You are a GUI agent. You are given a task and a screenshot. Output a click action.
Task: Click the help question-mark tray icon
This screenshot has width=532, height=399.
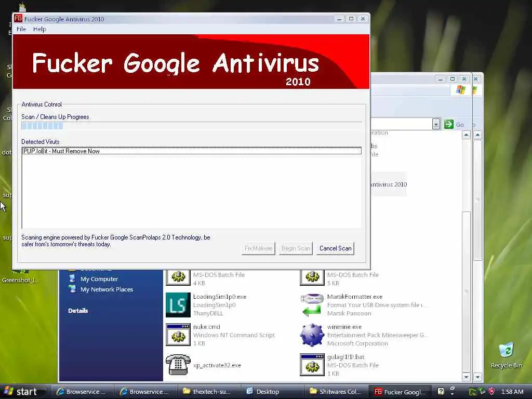(x=441, y=392)
